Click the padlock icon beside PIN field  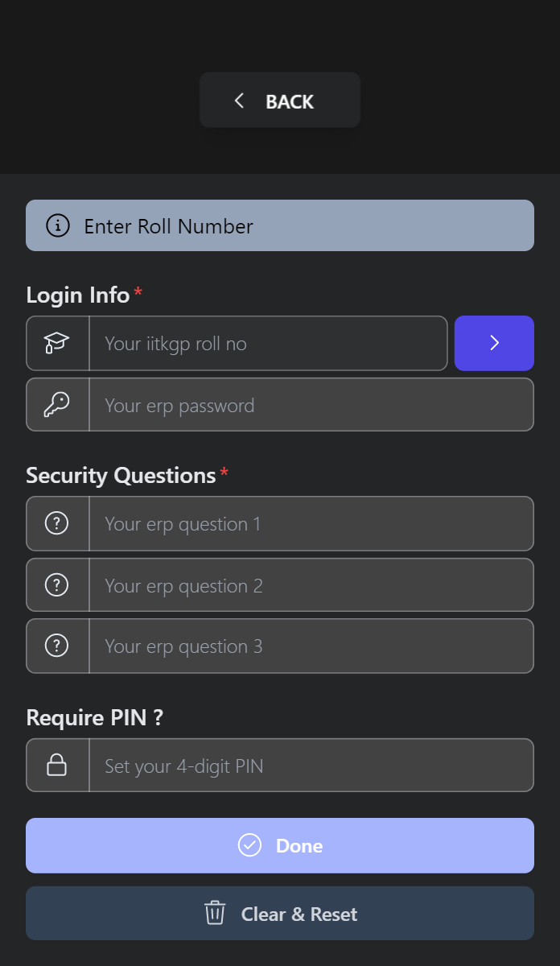pos(56,765)
